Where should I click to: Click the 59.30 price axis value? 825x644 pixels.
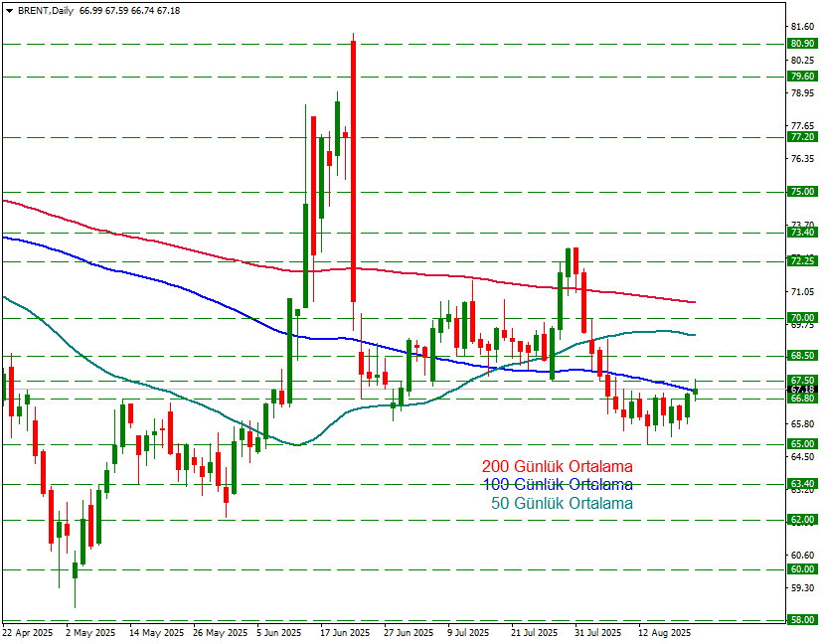click(x=802, y=588)
